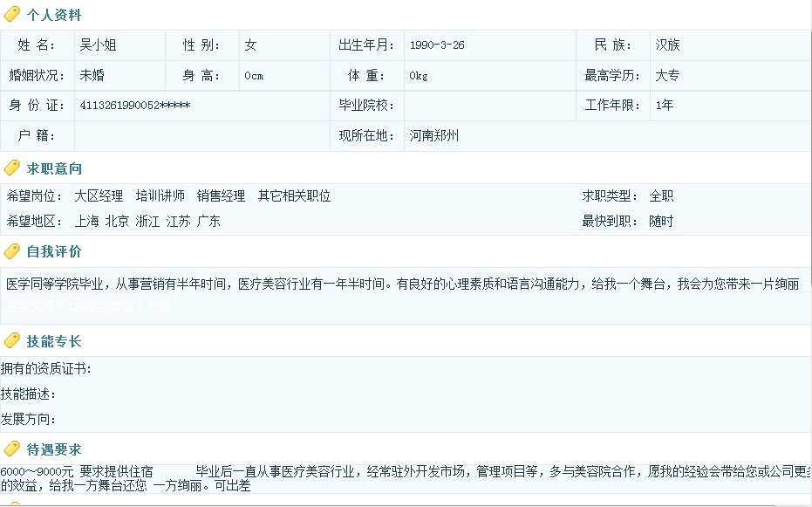Screen dimensions: 812x507
Task: Click the current location 河南郑州
Action: click(x=434, y=136)
